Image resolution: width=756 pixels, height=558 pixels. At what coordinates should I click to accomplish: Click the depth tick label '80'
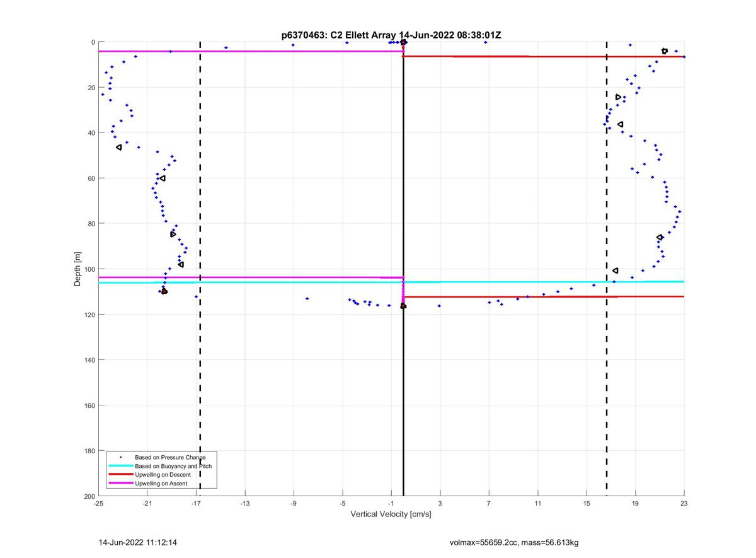pyautogui.click(x=91, y=224)
